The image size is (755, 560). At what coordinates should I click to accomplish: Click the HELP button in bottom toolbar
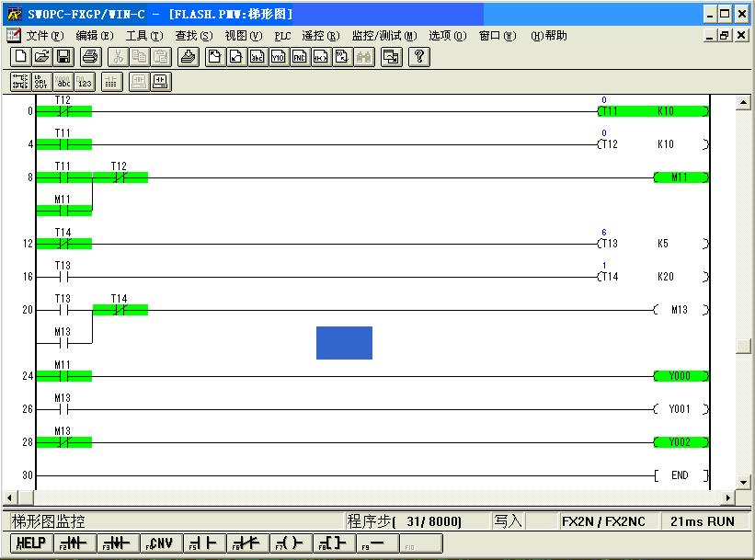click(x=30, y=543)
